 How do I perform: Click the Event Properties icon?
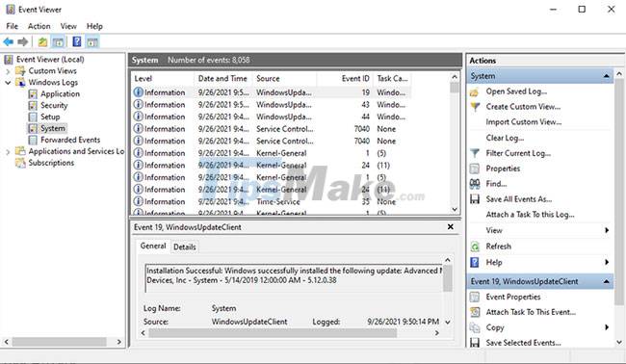point(475,297)
